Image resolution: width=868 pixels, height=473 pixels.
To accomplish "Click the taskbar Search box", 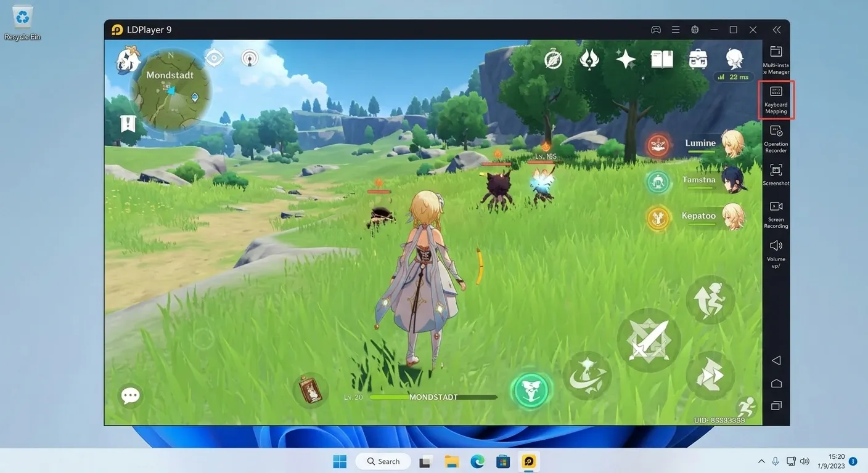I will pos(382,461).
